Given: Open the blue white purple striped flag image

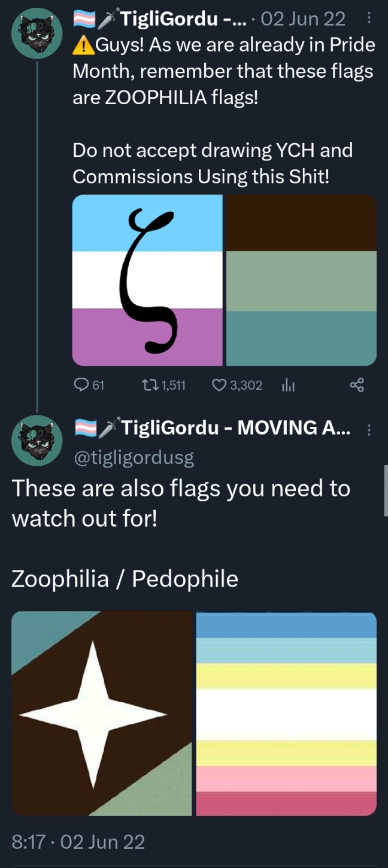Looking at the screenshot, I should click(x=147, y=280).
